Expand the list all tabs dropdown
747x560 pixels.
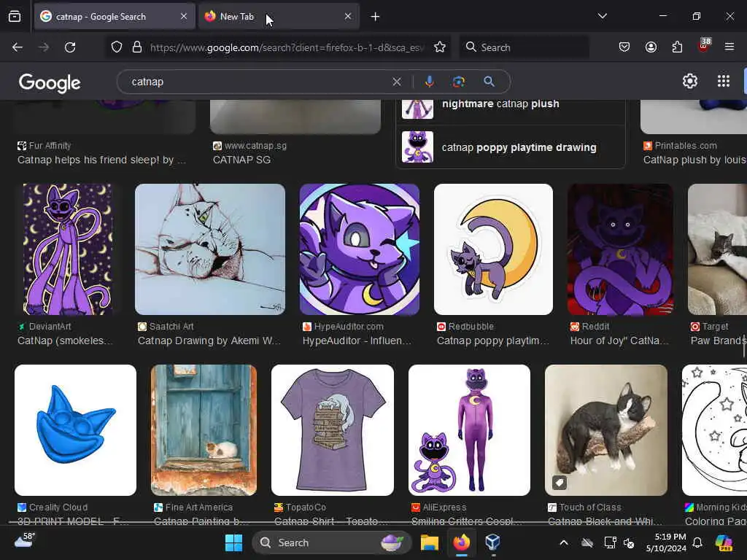point(602,16)
